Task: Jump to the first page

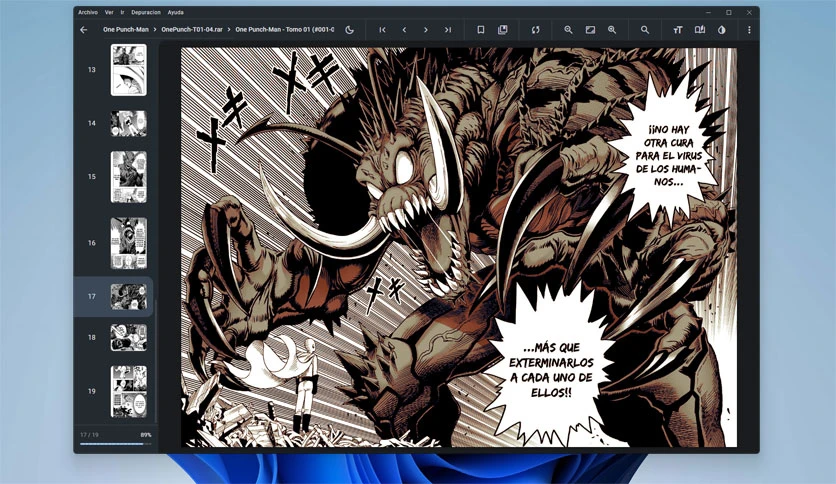Action: [x=382, y=30]
